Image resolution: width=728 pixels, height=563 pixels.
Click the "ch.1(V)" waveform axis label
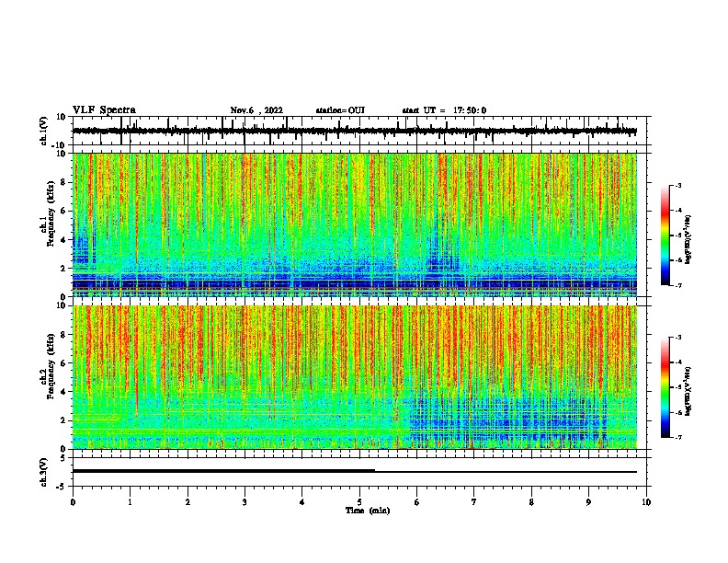tap(44, 131)
